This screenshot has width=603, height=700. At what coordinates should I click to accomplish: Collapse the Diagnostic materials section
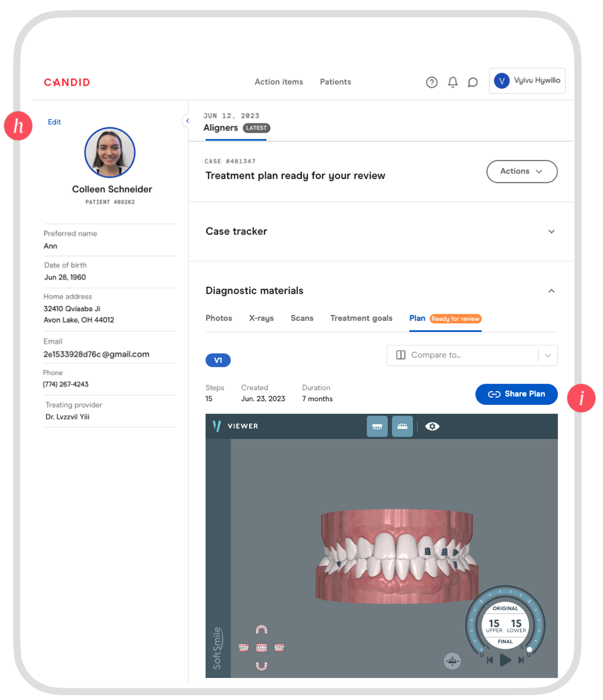[x=552, y=290]
